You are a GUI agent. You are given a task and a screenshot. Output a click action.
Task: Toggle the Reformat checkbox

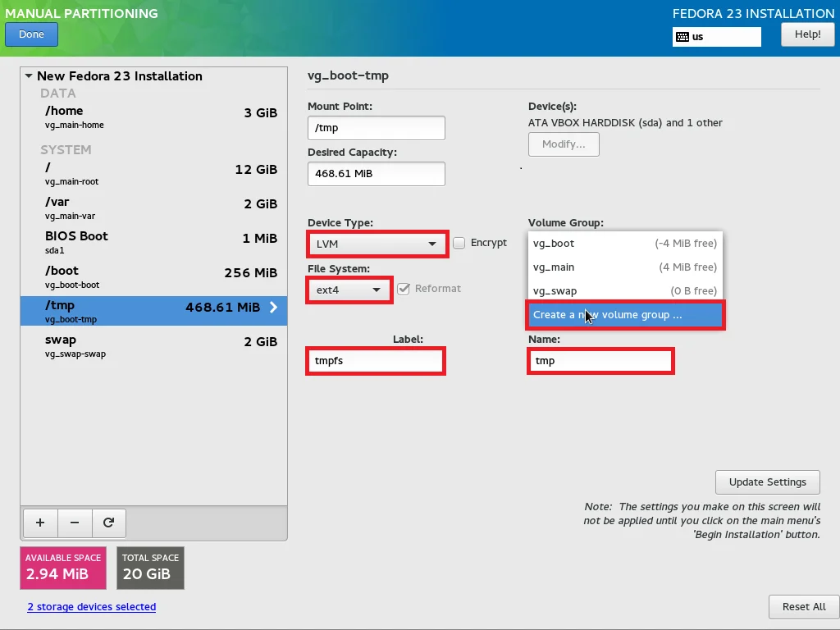point(404,290)
